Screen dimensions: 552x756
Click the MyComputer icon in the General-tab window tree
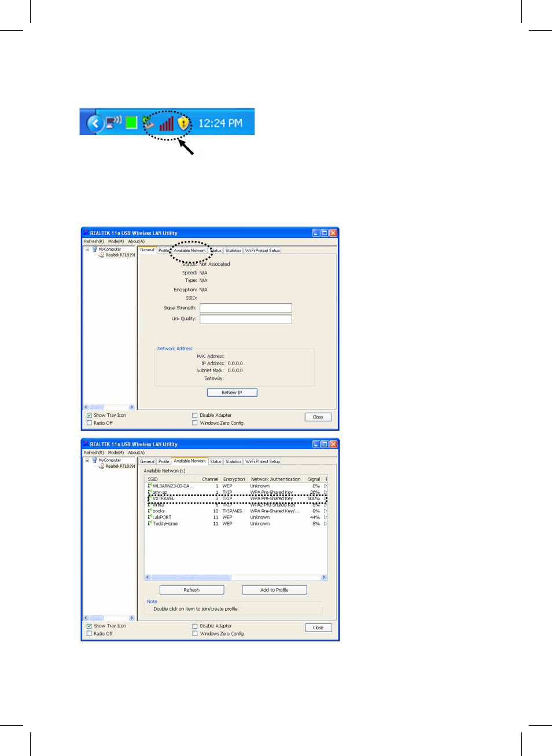[94, 249]
